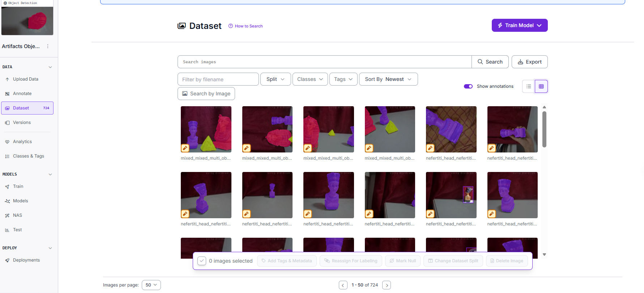Open Classes & Tags page

[29, 156]
